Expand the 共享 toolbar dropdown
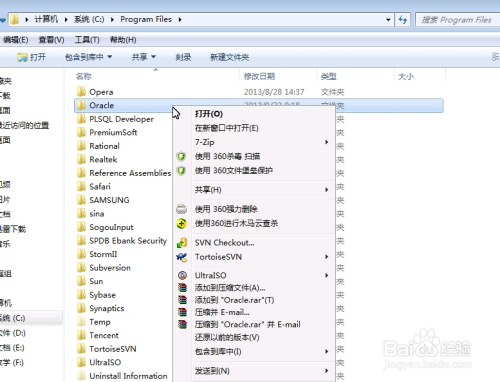The height and width of the screenshot is (382, 500). (x=153, y=57)
